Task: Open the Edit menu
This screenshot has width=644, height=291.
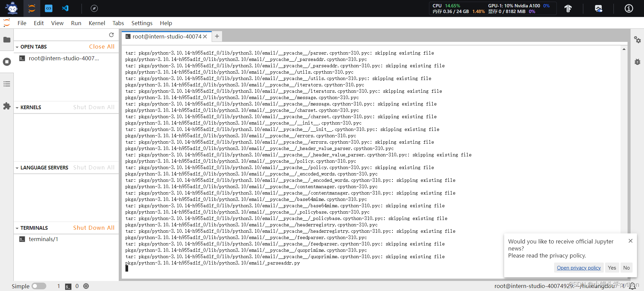Action: pos(39,23)
